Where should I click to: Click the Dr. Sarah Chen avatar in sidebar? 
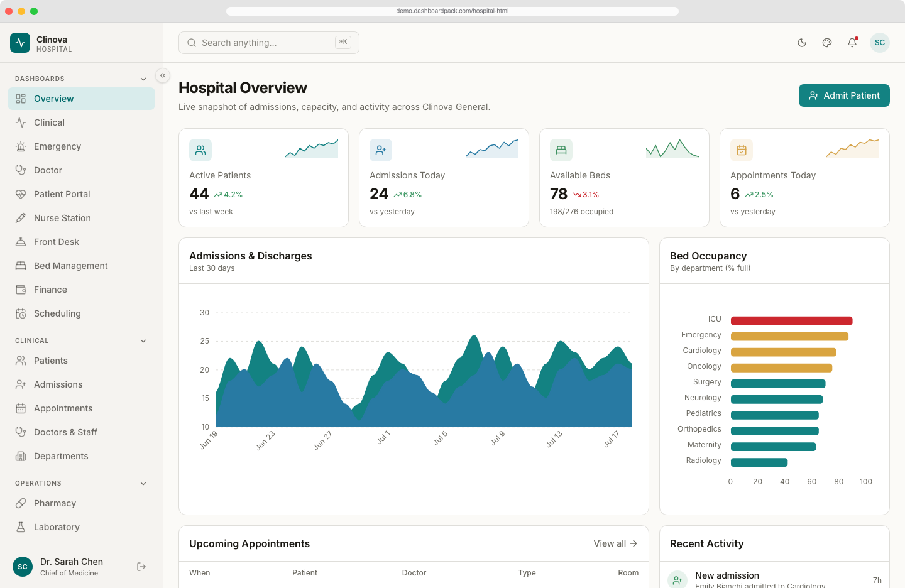click(x=23, y=567)
